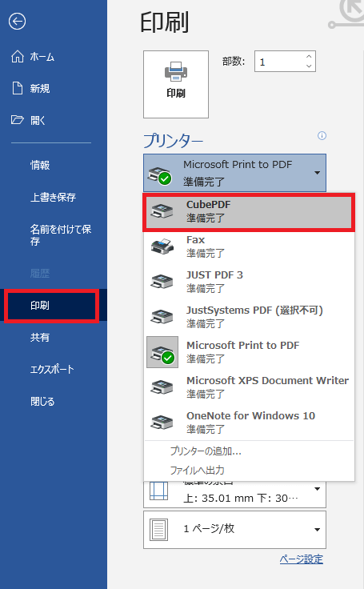Image resolution: width=364 pixels, height=589 pixels.
Task: Open エクスポート in the sidebar
Action: (x=52, y=369)
